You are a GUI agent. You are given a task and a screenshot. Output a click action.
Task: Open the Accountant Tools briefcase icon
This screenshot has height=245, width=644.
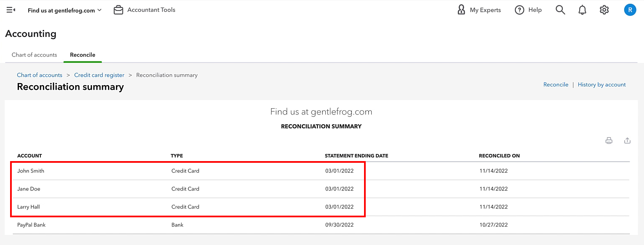tap(119, 10)
